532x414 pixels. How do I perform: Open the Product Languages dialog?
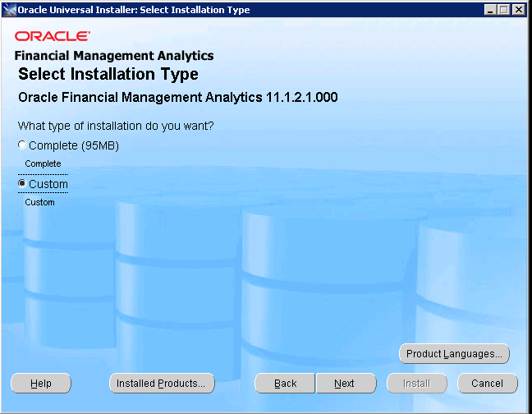coord(454,354)
